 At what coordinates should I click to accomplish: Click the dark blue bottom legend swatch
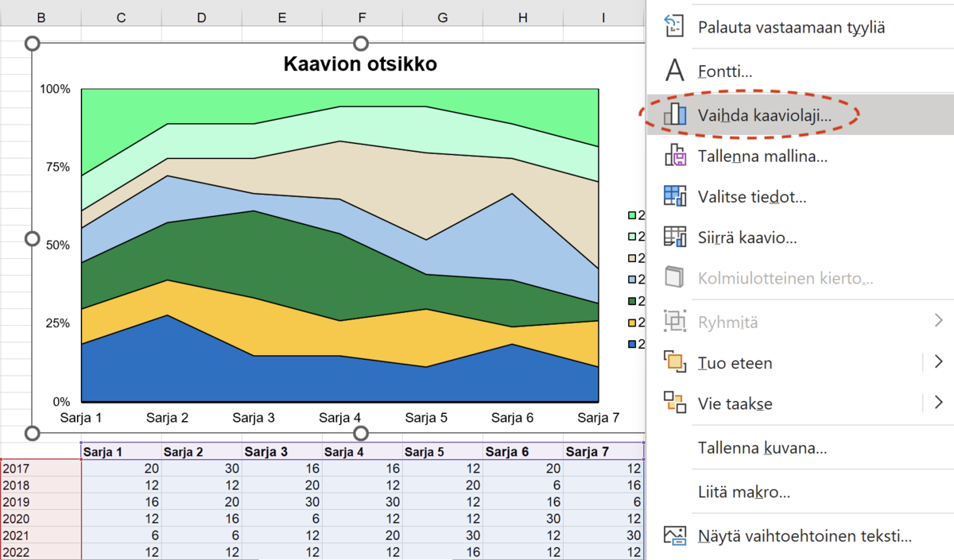pos(632,344)
